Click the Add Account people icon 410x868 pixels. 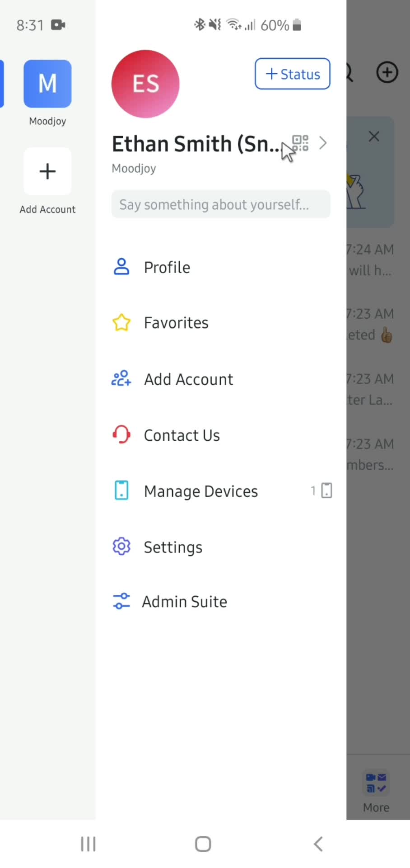point(121,378)
